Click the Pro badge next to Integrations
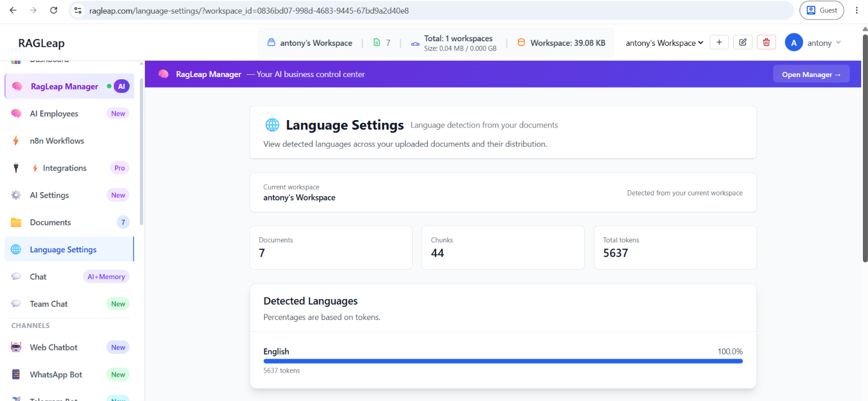Viewport: 868px width, 401px height. point(119,168)
